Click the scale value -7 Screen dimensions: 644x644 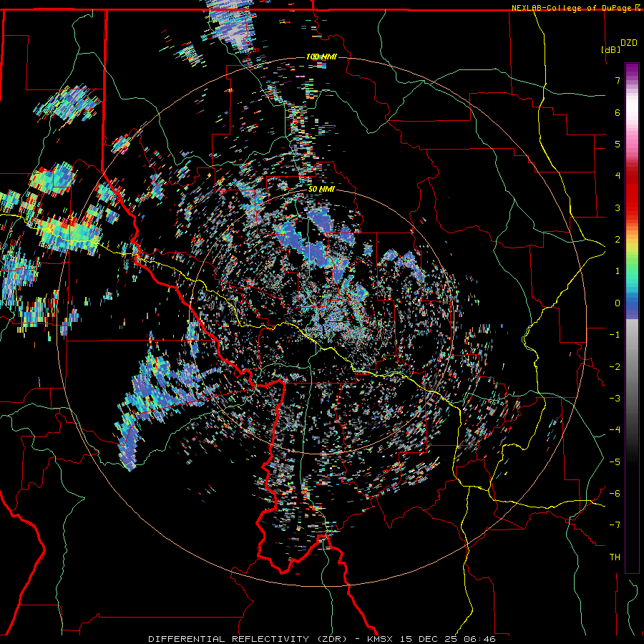click(x=615, y=525)
